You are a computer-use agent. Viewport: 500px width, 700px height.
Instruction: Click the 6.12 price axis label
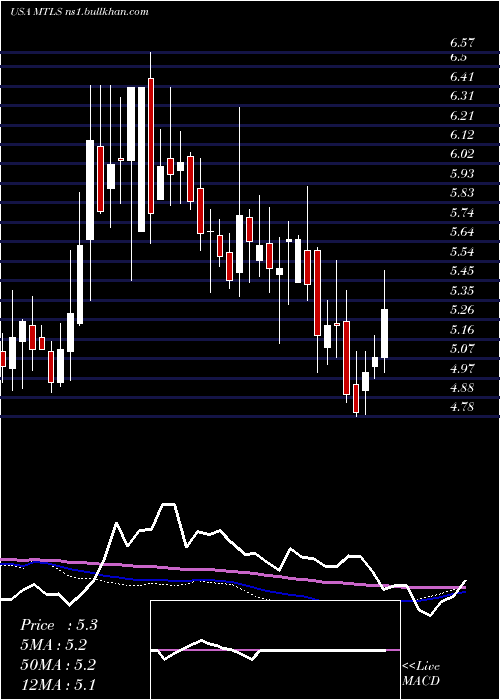(x=462, y=135)
